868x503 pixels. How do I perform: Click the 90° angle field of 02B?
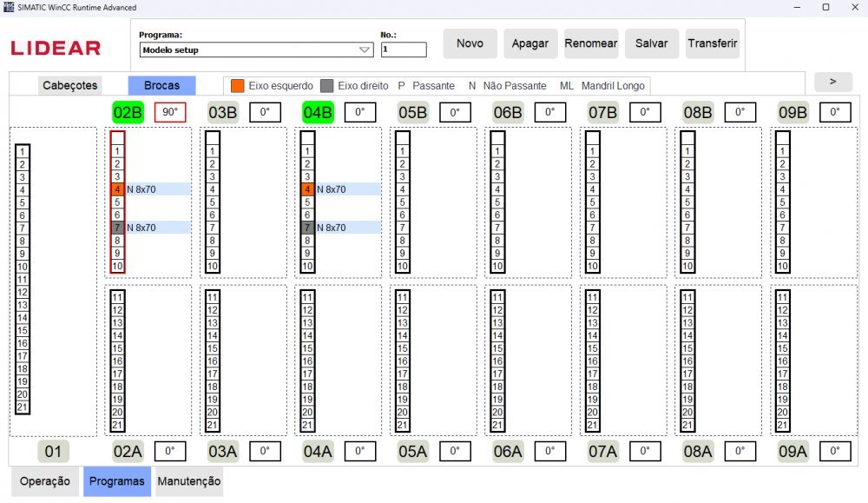(x=170, y=112)
